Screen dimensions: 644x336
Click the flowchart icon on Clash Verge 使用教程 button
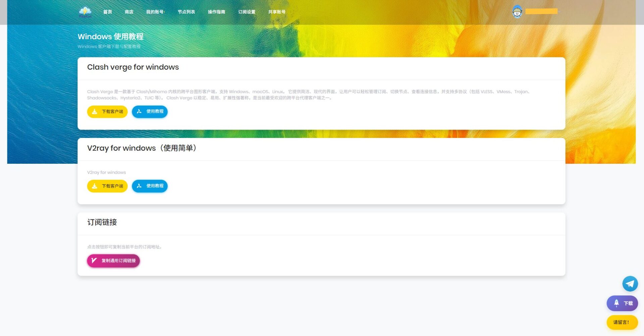point(140,112)
